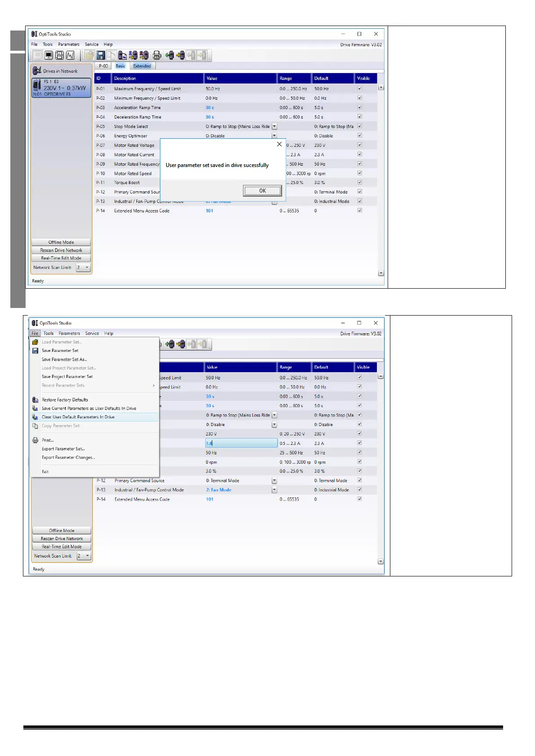Click Rescan Drive Network button in upper window

click(61, 250)
